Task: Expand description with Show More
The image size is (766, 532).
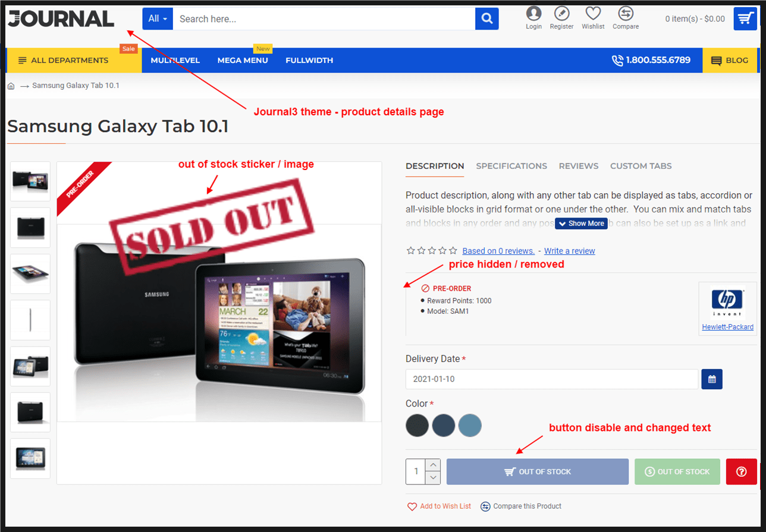Action: coord(581,223)
